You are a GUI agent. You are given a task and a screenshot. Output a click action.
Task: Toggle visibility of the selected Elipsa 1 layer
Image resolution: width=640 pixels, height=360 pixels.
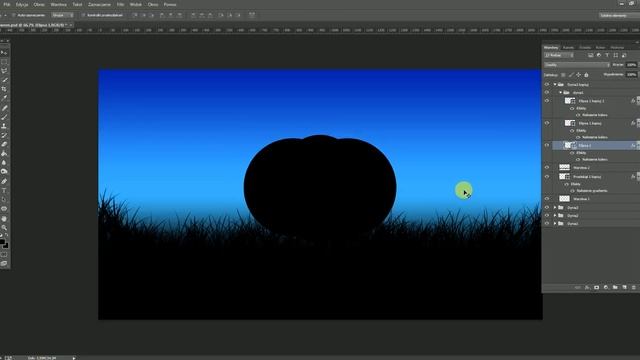pos(547,145)
